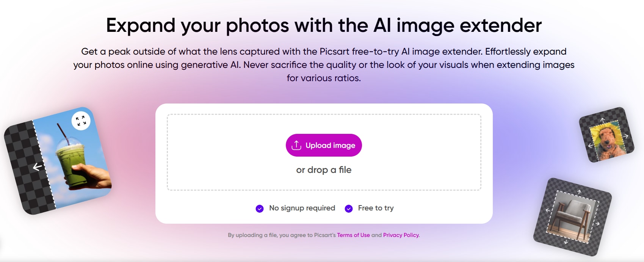Click the checkmark icon beside No signup required
Viewport: 644px width, 262px height.
[x=259, y=208]
